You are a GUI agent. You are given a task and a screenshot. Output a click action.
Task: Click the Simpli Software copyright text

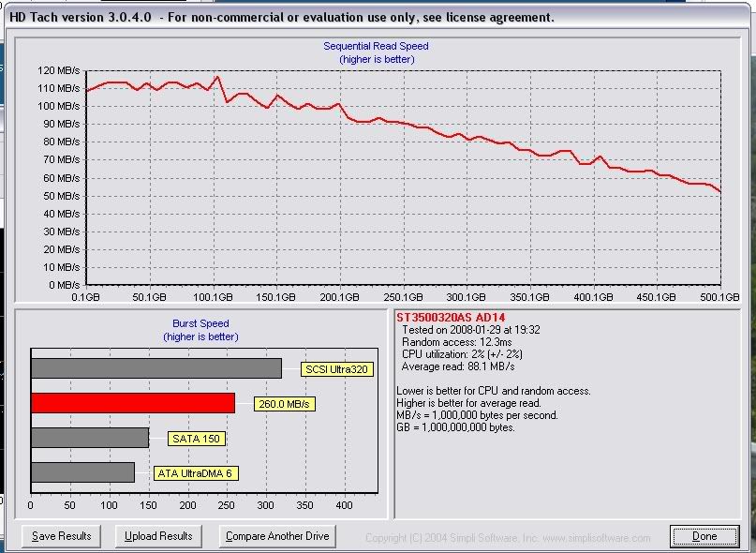(508, 538)
